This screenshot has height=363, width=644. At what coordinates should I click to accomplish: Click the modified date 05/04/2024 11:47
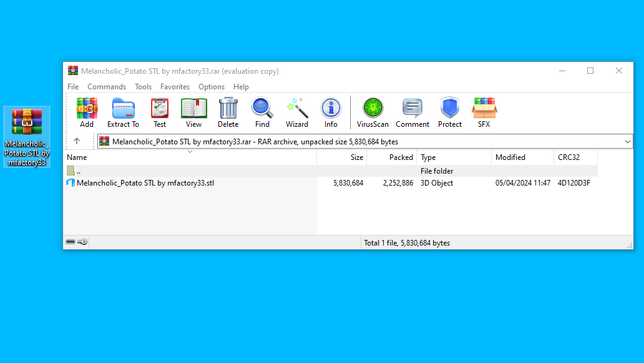[x=523, y=183]
